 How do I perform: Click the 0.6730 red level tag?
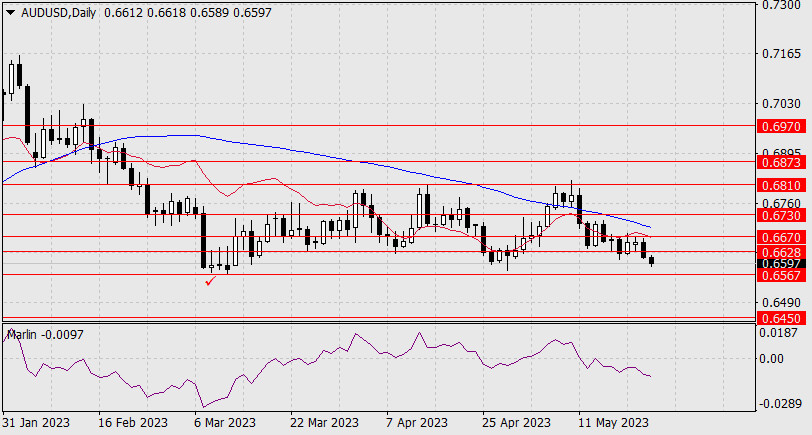(780, 214)
